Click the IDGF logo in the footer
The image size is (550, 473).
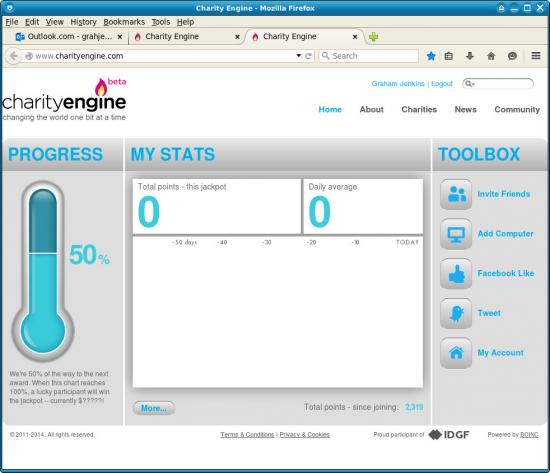pyautogui.click(x=449, y=435)
